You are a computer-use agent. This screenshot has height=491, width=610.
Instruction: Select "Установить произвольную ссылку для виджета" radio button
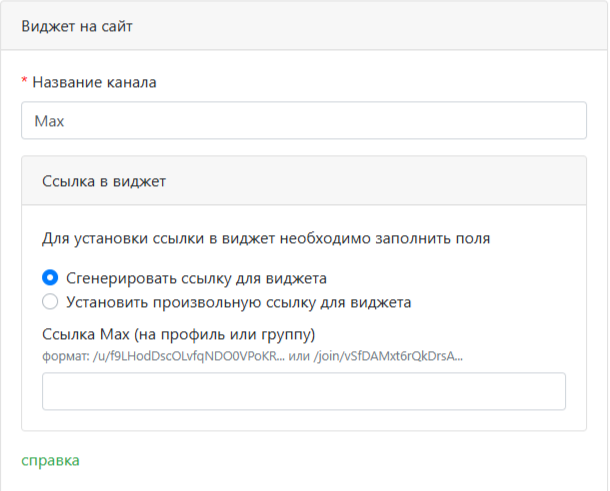point(50,301)
